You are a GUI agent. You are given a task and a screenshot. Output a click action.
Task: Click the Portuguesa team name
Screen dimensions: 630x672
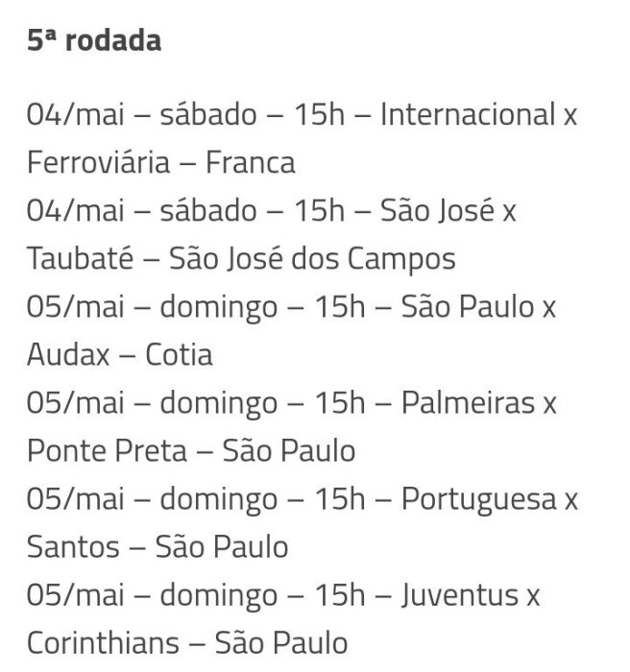478,499
